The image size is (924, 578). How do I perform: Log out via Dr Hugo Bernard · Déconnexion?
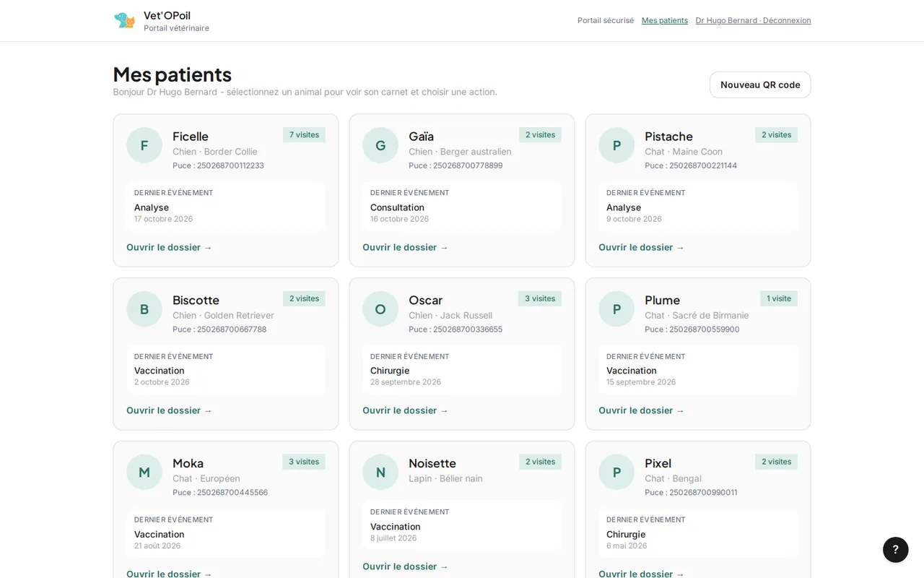(753, 20)
